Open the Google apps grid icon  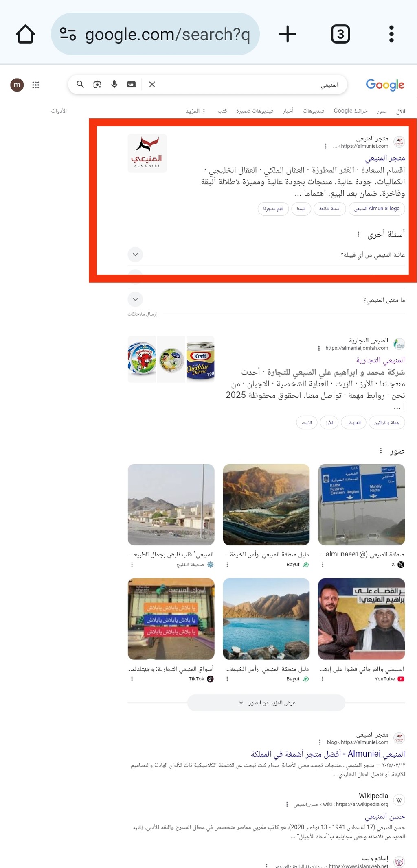(x=36, y=85)
